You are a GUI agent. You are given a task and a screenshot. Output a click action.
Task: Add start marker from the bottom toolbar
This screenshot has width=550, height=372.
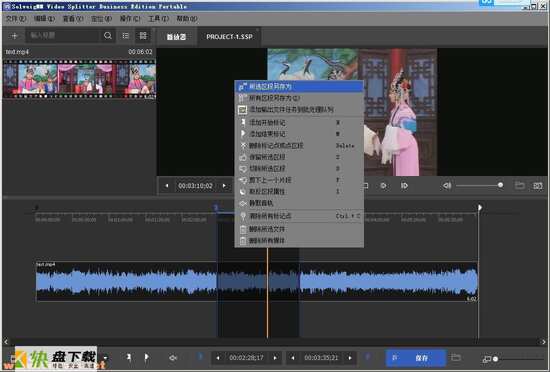click(129, 357)
